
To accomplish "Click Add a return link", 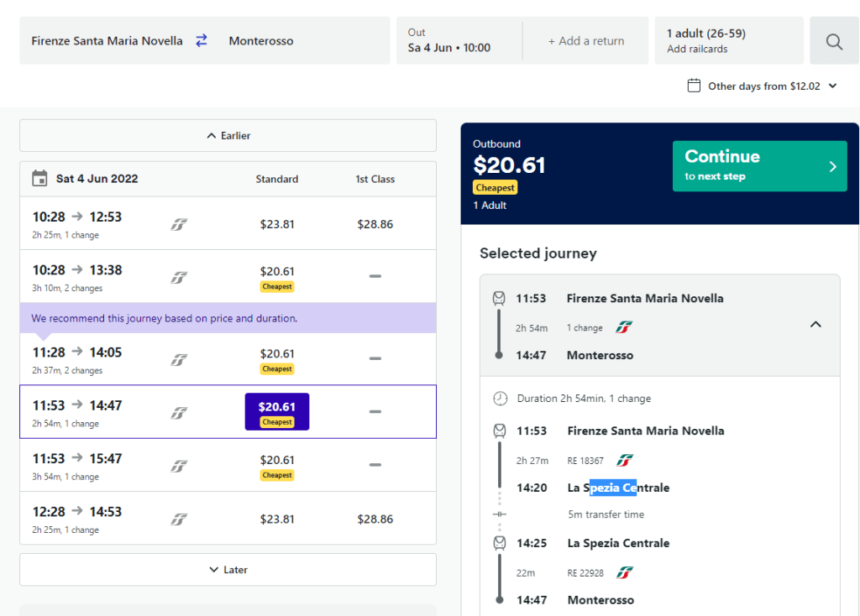I will 585,40.
